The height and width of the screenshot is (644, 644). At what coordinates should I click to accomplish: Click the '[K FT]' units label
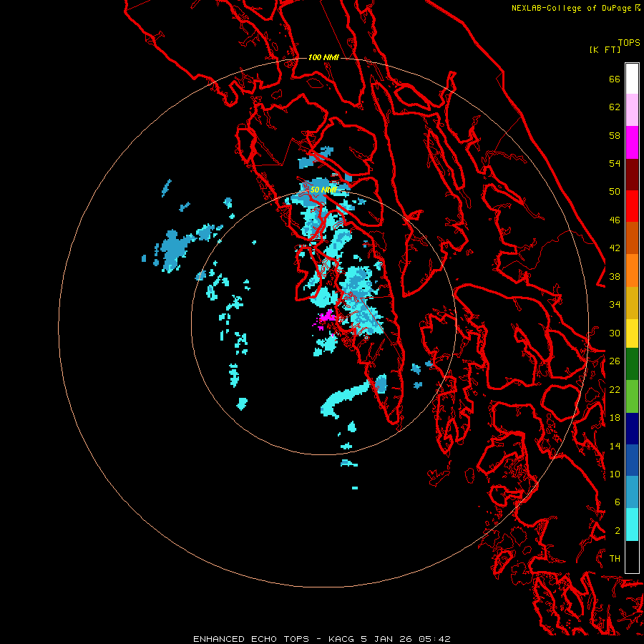click(x=605, y=49)
